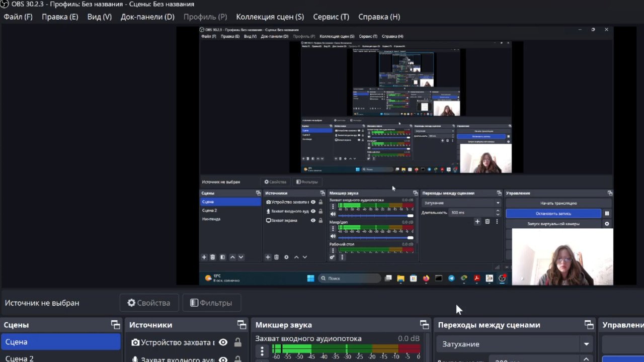Lock Захват входного ауд source in preview
This screenshot has width=644, height=362.
pos(320,211)
